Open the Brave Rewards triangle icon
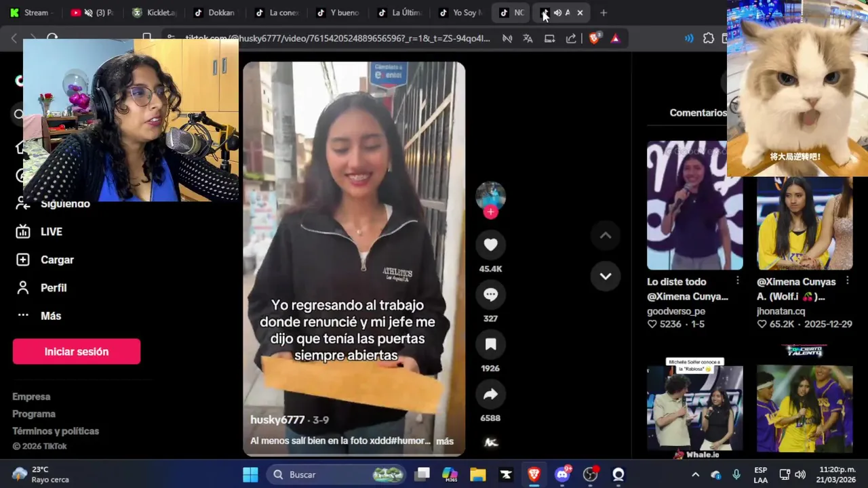This screenshot has height=488, width=868. (615, 39)
